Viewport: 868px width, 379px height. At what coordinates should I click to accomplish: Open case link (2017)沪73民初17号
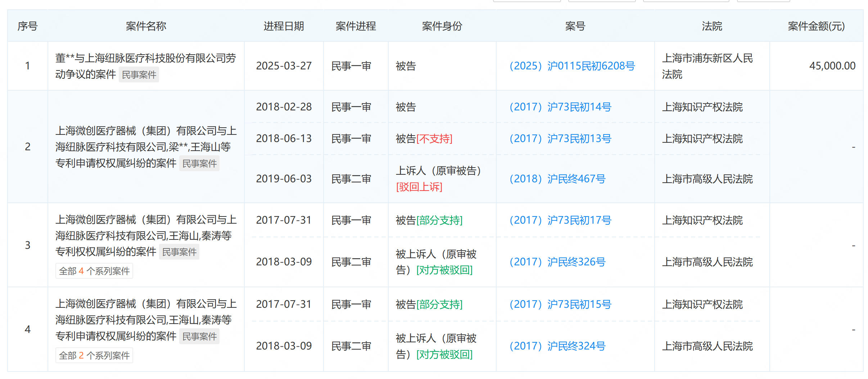pos(560,220)
